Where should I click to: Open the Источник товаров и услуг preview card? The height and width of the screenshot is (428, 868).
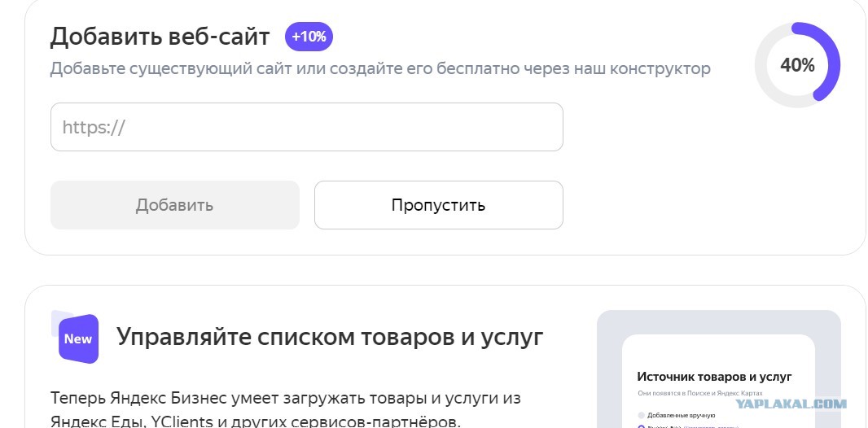click(718, 382)
